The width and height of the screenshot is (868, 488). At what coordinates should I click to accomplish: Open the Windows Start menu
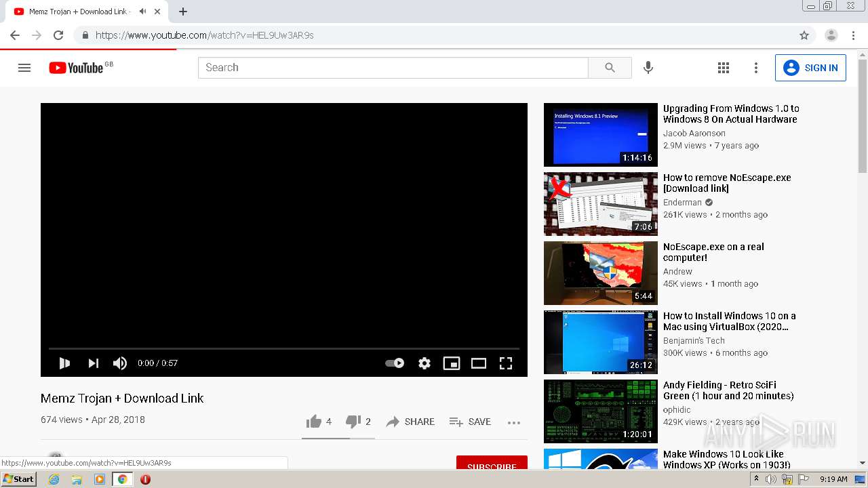click(18, 479)
